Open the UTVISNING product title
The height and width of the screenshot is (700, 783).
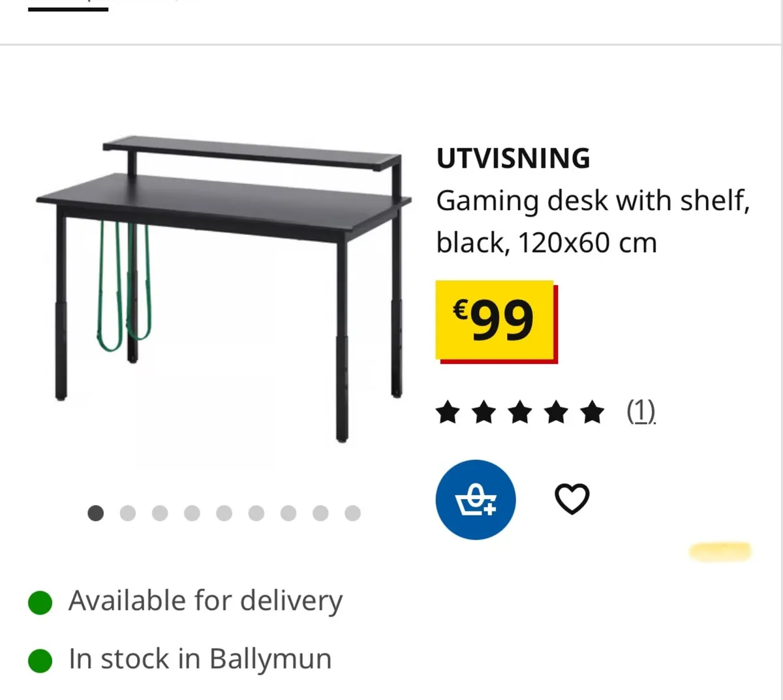513,159
